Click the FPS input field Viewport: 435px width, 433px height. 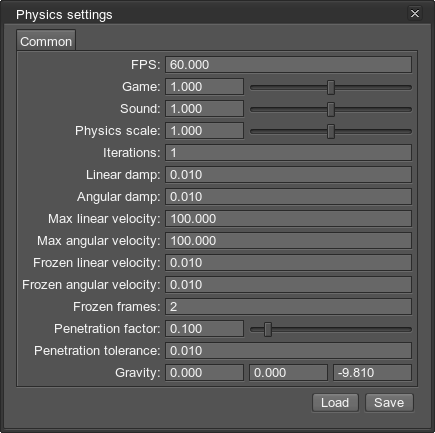288,64
